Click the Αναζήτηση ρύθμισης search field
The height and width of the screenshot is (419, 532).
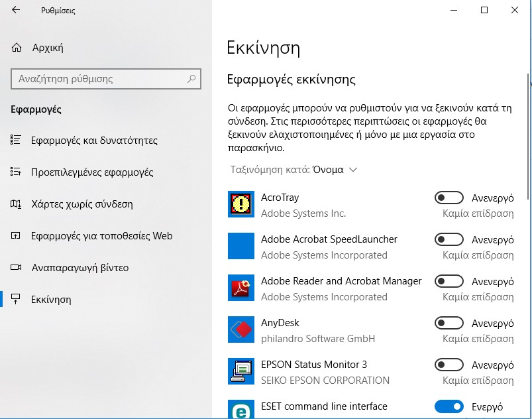[106, 79]
